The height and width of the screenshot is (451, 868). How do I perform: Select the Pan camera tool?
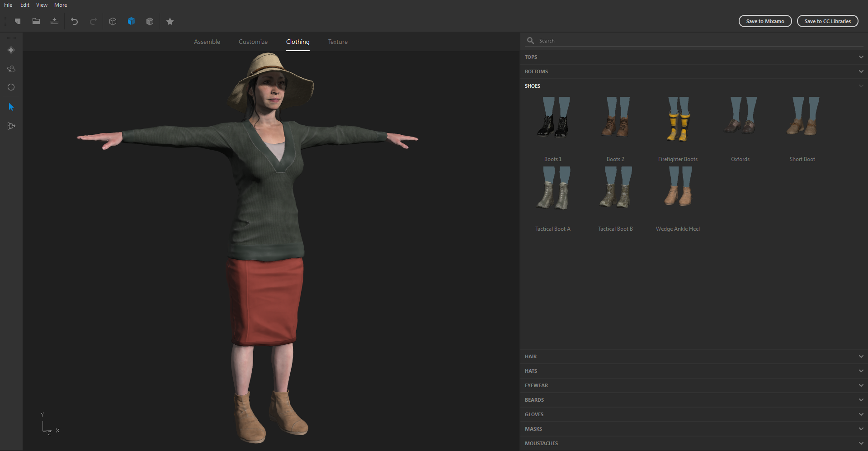pyautogui.click(x=11, y=50)
